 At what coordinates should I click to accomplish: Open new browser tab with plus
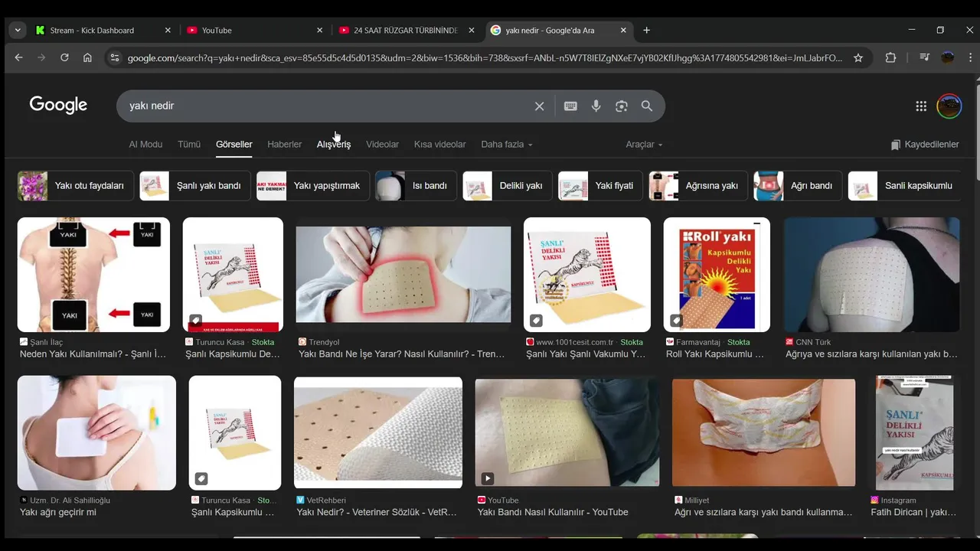[646, 30]
